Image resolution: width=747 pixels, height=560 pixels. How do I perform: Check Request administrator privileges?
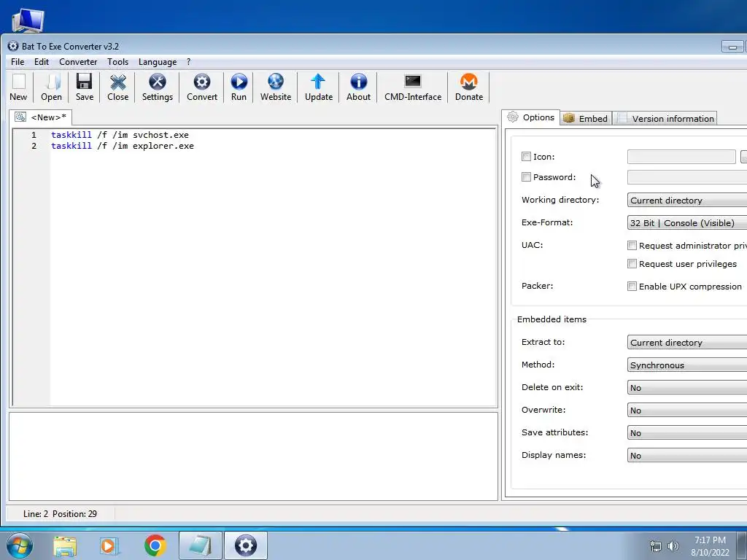[632, 245]
